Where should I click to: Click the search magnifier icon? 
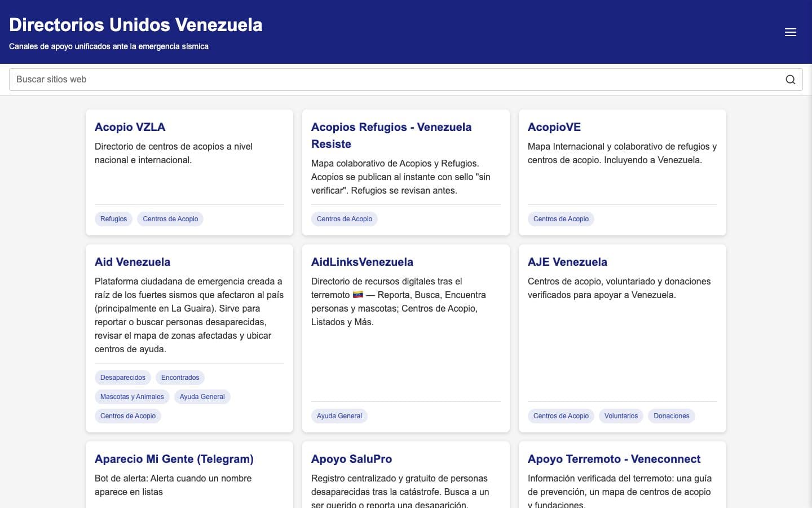pyautogui.click(x=791, y=80)
